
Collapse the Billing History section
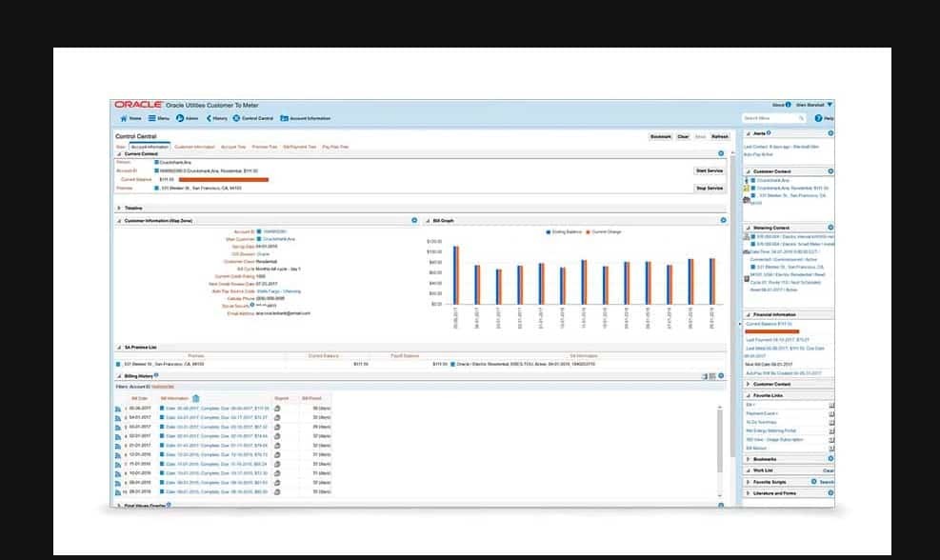[x=119, y=376]
